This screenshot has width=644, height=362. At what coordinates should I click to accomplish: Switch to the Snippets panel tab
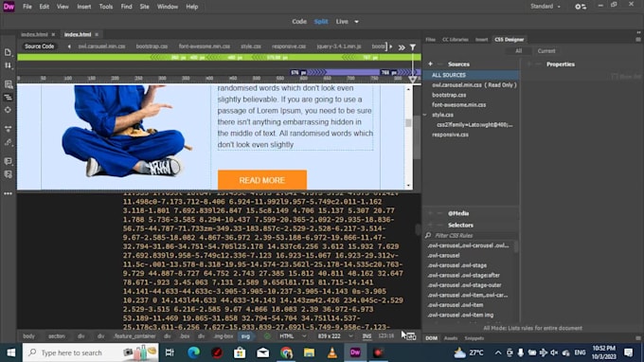tap(474, 338)
